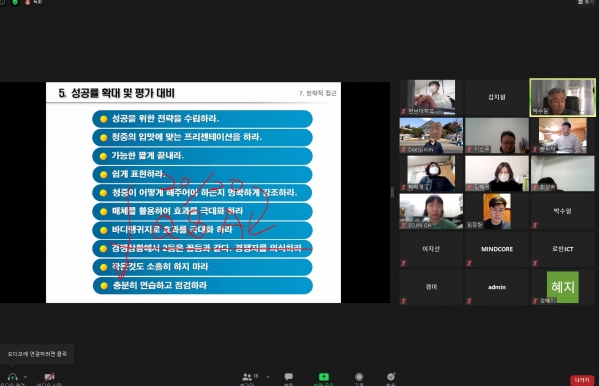The image size is (600, 386).
Task: Click the green encryption shield icon
Action: coord(15,2)
